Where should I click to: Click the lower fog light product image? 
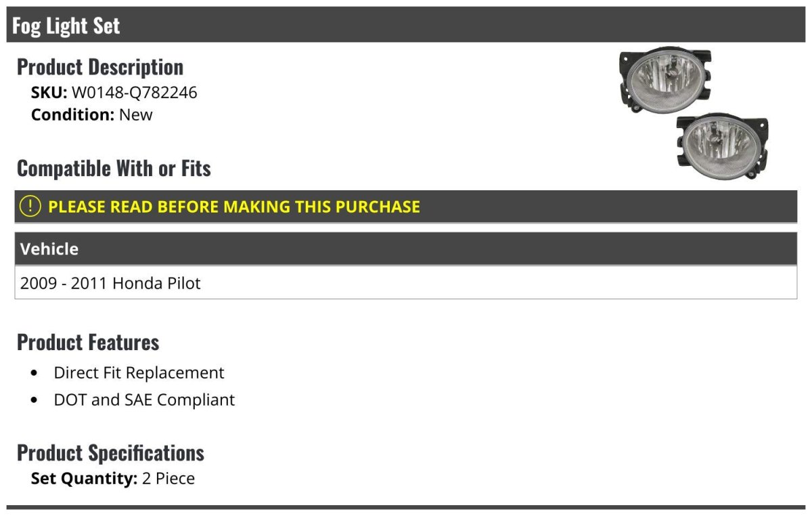click(x=721, y=144)
